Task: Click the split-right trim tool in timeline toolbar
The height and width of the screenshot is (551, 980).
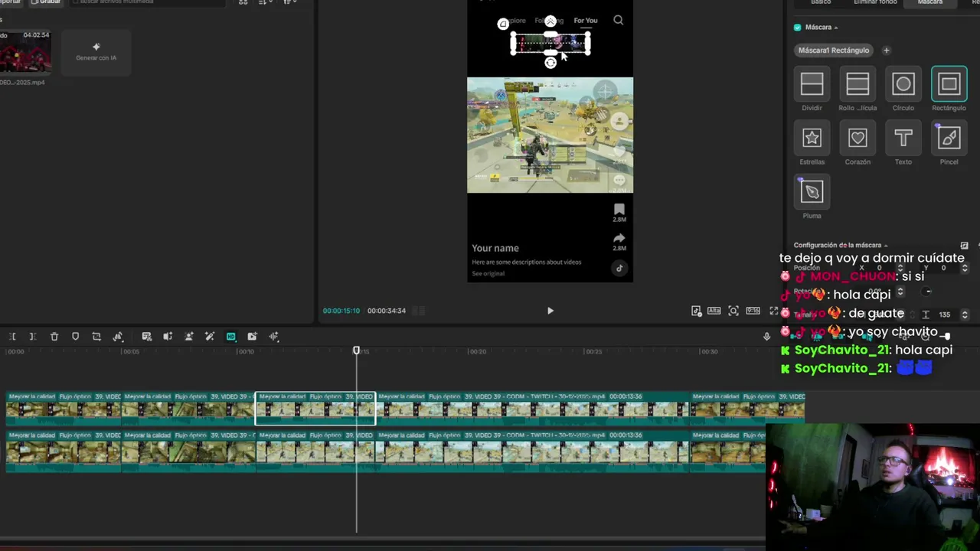Action: [32, 337]
